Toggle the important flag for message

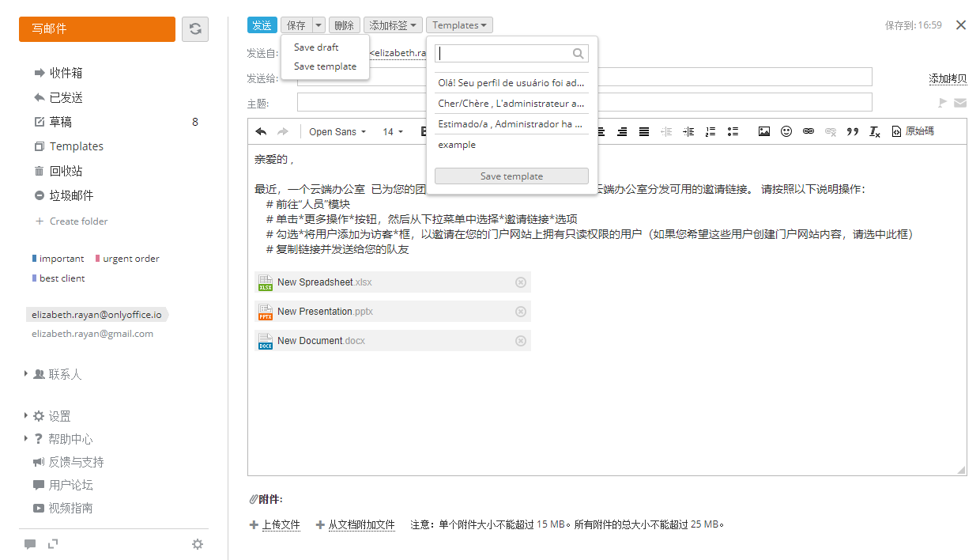pyautogui.click(x=942, y=103)
